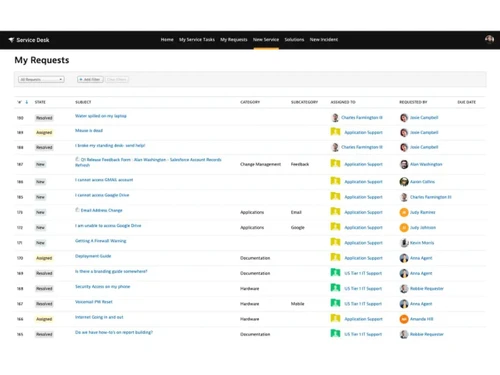This screenshot has width=500, height=375.
Task: Click the orange Amanda Hill avatar
Action: (404, 319)
